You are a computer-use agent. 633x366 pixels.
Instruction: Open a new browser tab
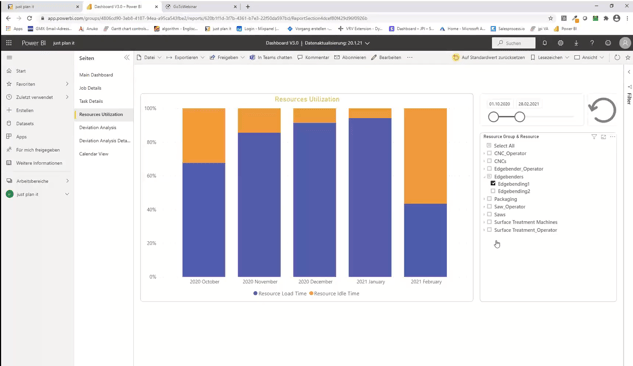coord(247,6)
